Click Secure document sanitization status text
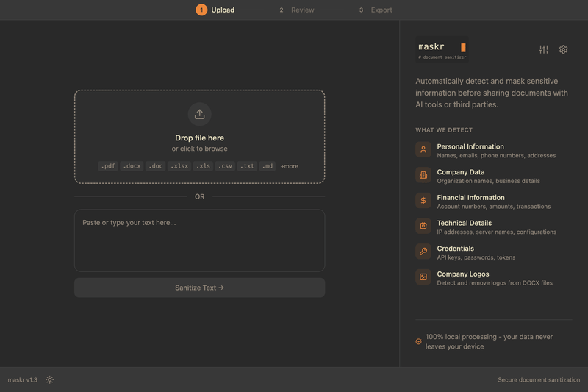The width and height of the screenshot is (588, 392). (539, 379)
